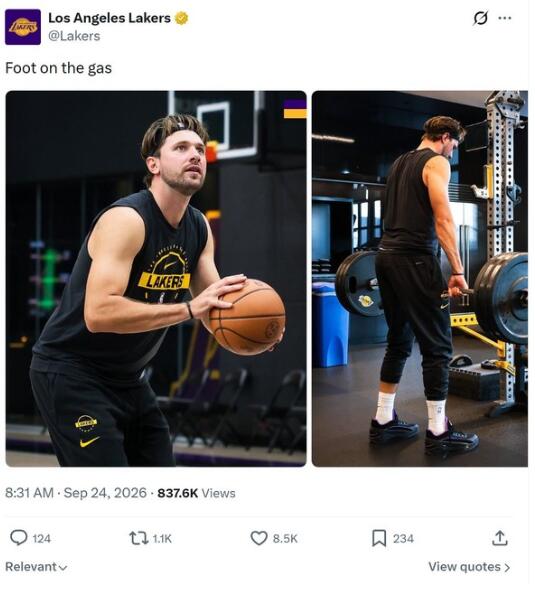Click the chevron next to Relevant
Screen dimensions: 535x604
[x=64, y=568]
